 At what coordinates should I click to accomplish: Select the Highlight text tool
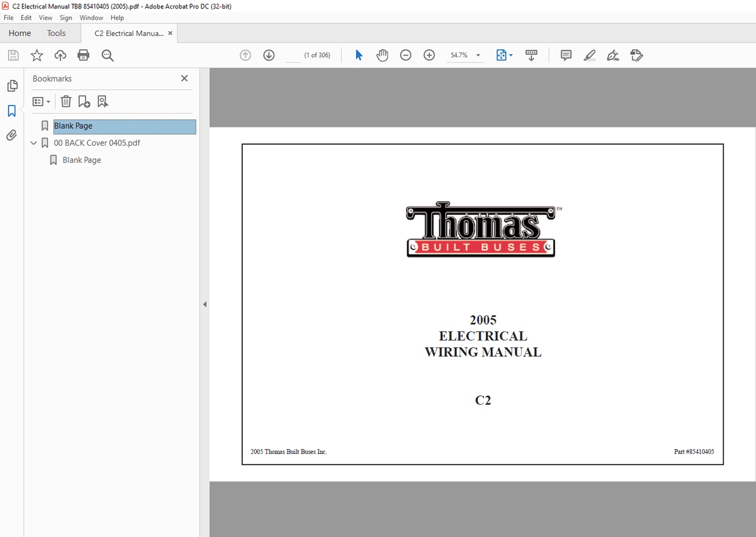(589, 55)
